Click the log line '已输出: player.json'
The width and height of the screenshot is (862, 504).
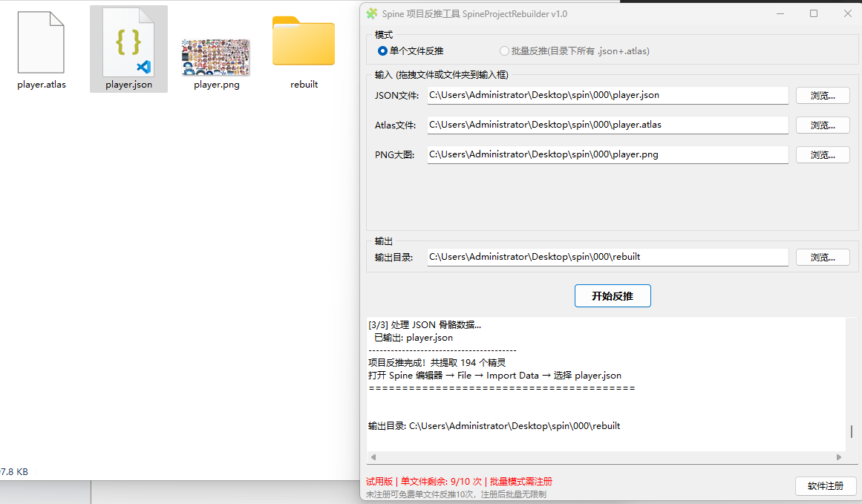(x=414, y=338)
